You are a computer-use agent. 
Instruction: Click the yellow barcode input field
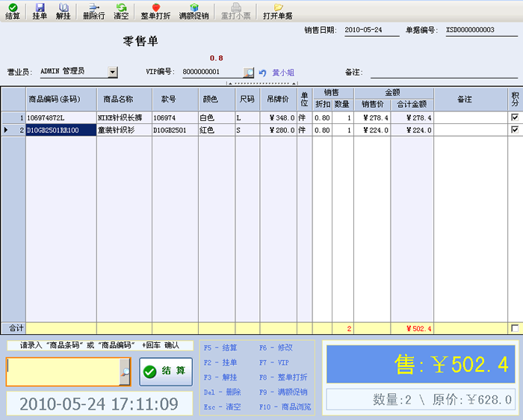point(64,372)
